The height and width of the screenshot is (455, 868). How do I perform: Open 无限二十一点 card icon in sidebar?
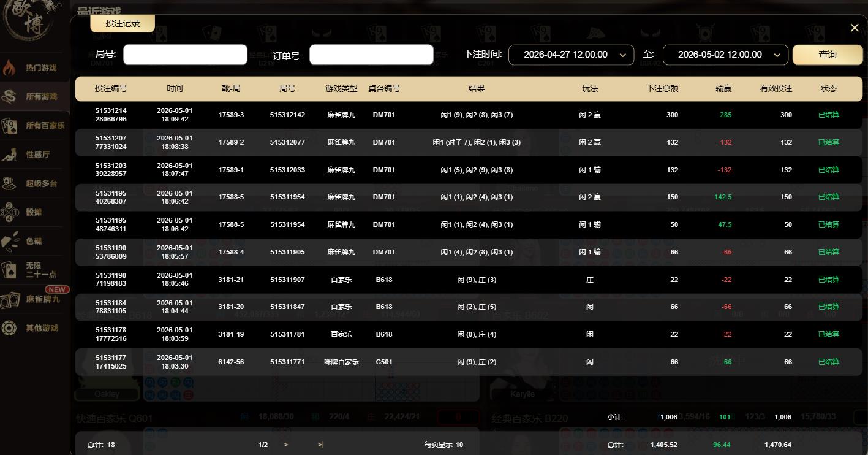9,270
